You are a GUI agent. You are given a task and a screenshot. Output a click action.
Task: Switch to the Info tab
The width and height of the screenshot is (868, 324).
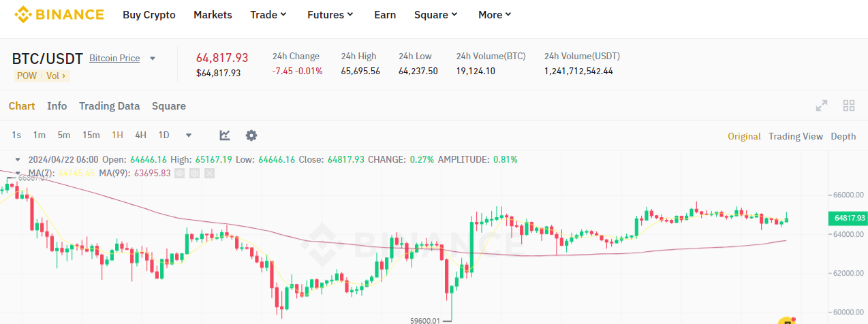[x=57, y=106]
